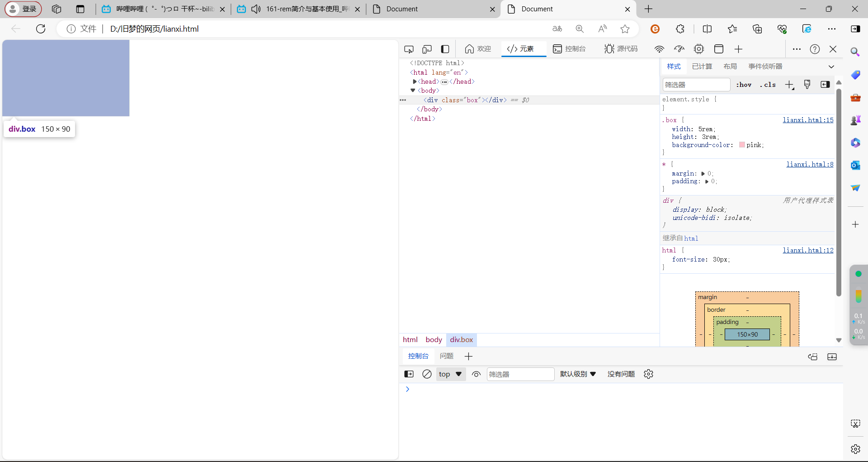Toggle .cls class editor panel
Viewport: 868px width, 462px height.
click(x=768, y=85)
